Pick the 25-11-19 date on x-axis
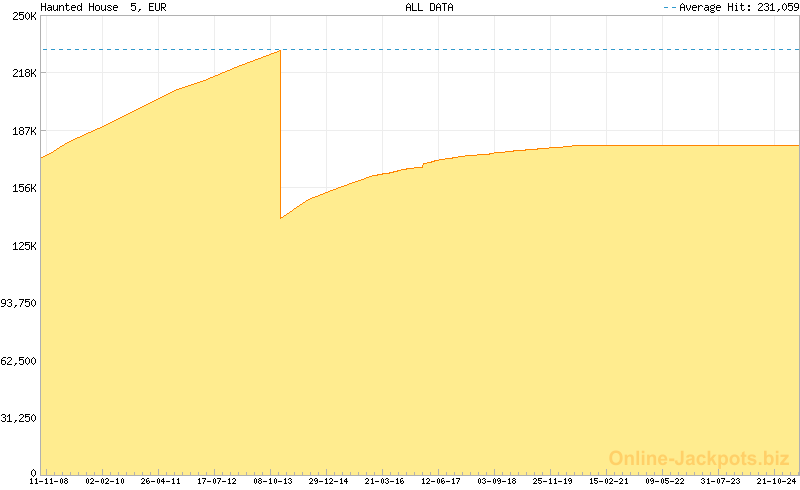The image size is (800, 490). pos(553,481)
